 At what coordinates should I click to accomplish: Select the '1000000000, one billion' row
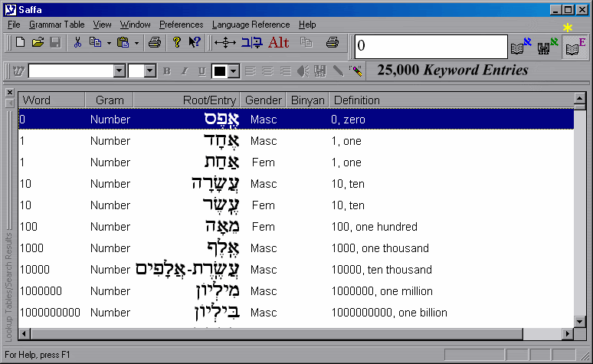tap(296, 313)
